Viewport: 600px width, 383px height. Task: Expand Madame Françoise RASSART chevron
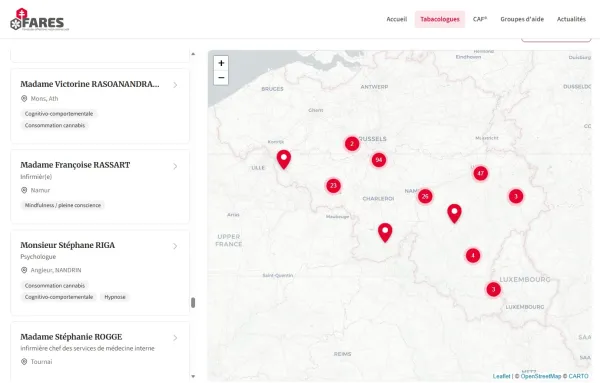click(x=175, y=166)
